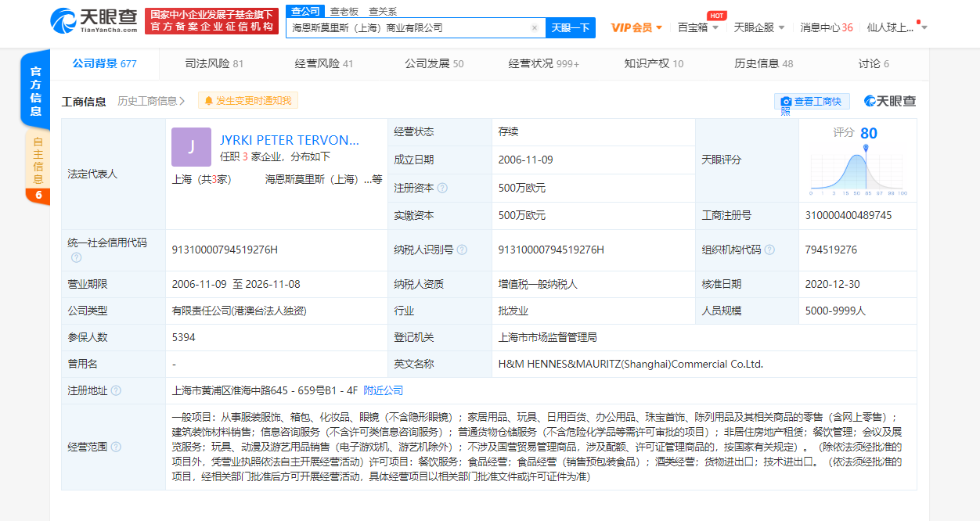Image resolution: width=980 pixels, height=521 pixels.
Task: Open the 历史信息 48 tab
Action: tap(763, 63)
